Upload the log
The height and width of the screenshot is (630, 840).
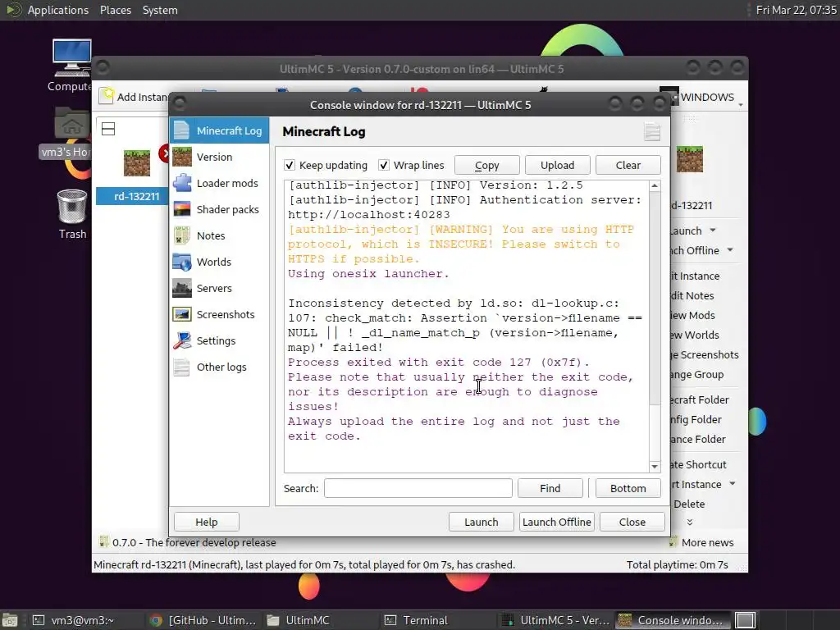click(x=557, y=165)
